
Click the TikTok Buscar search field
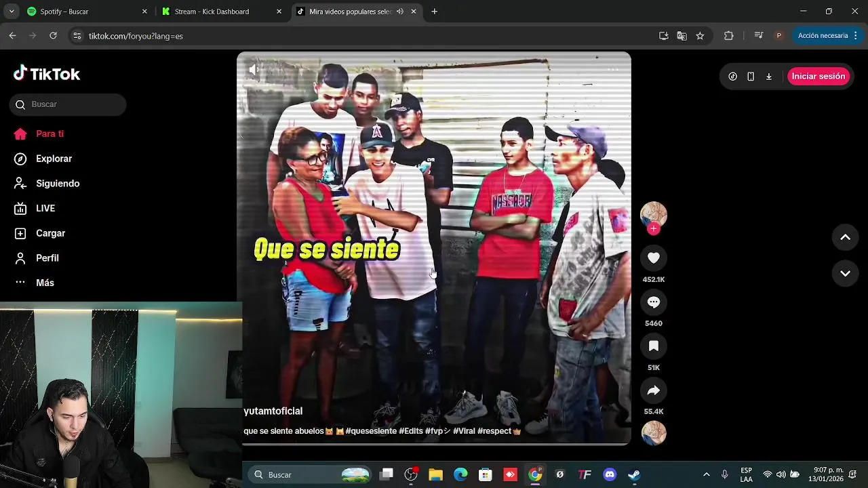68,104
